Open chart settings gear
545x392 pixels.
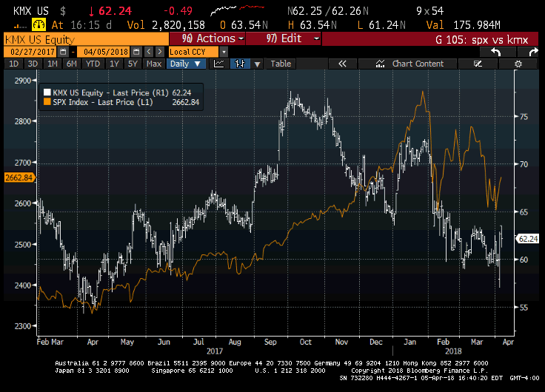click(518, 64)
